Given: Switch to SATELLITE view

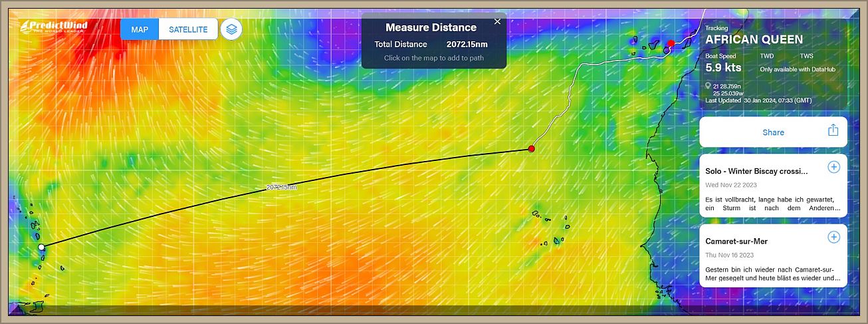Looking at the screenshot, I should tap(188, 29).
